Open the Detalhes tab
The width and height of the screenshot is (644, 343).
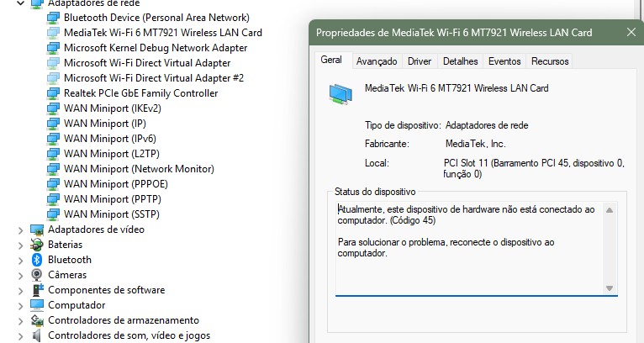[461, 61]
